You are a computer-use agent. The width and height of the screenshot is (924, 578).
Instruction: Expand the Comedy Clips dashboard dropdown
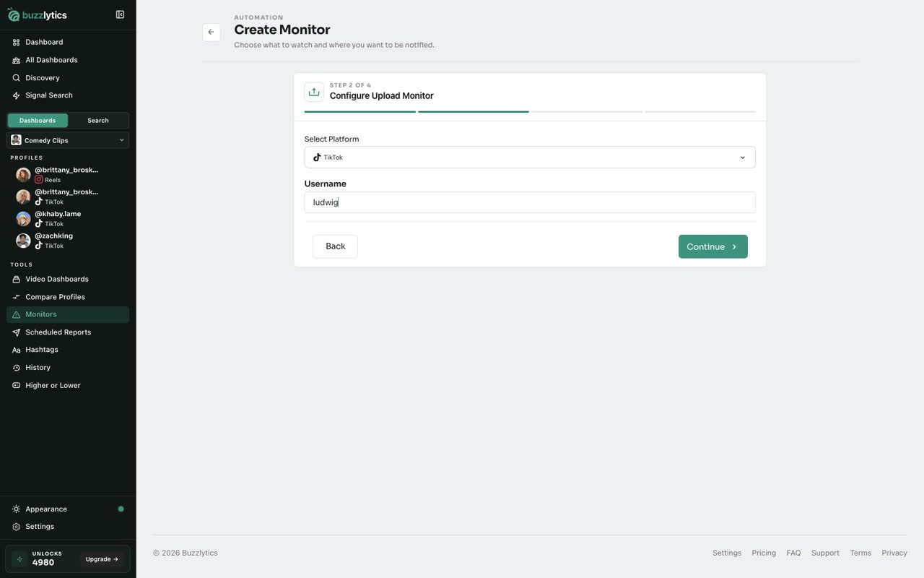68,140
